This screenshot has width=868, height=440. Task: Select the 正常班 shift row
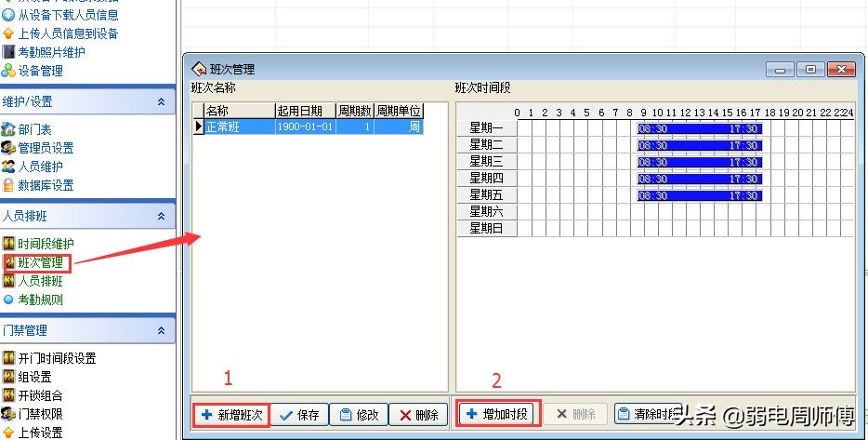(x=309, y=127)
